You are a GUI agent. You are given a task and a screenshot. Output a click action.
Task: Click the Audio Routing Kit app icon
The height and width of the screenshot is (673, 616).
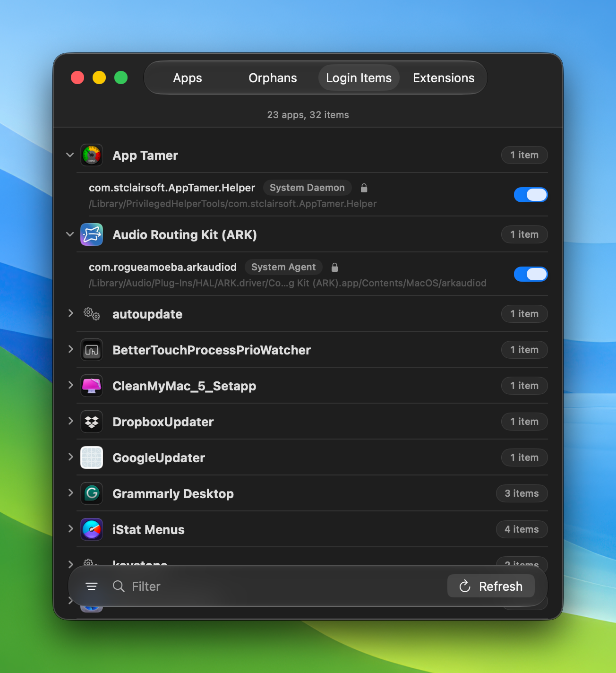[x=92, y=234]
